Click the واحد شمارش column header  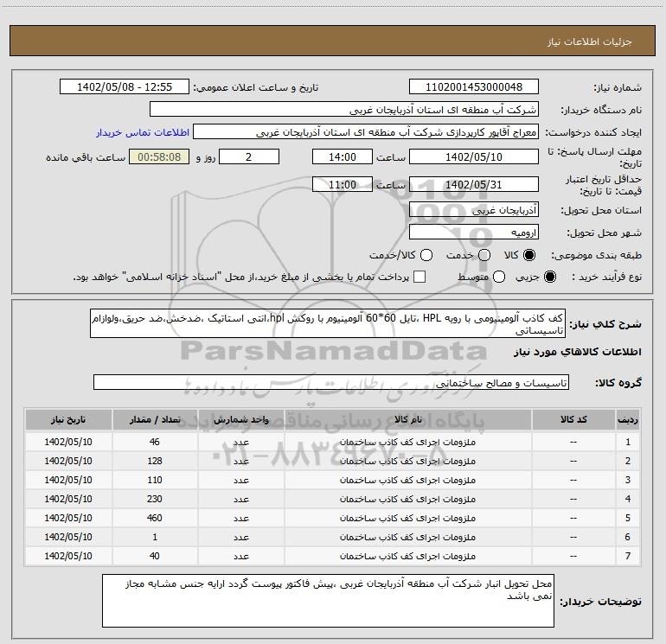(x=240, y=419)
